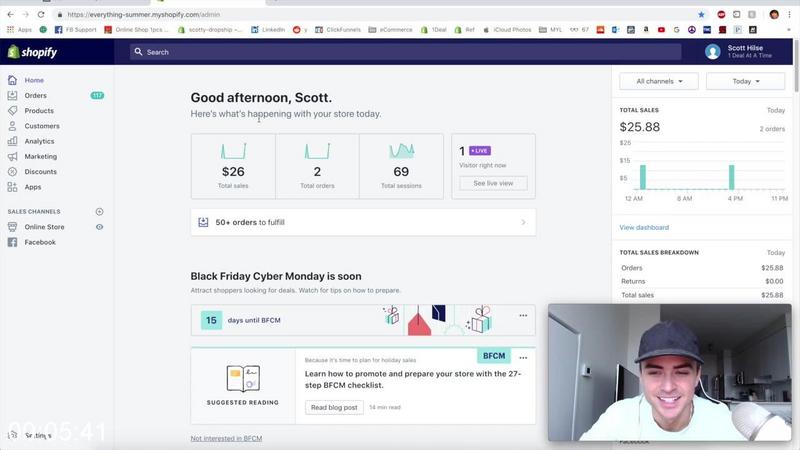The width and height of the screenshot is (800, 450).
Task: Open the LinkedIn bookmark
Action: coord(268,30)
